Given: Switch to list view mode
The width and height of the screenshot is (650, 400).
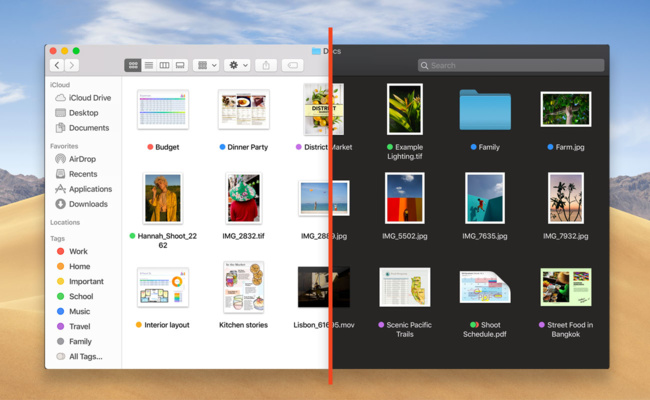Looking at the screenshot, I should point(148,65).
